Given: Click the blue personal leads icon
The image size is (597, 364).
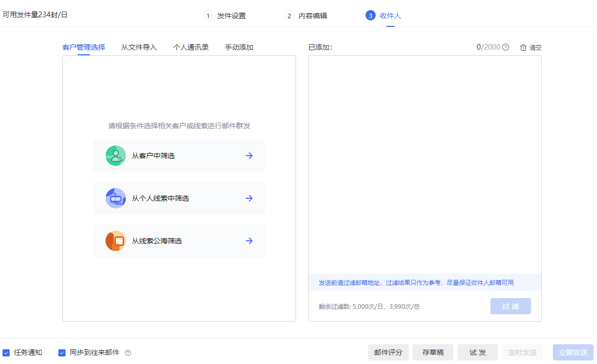Looking at the screenshot, I should point(115,198).
